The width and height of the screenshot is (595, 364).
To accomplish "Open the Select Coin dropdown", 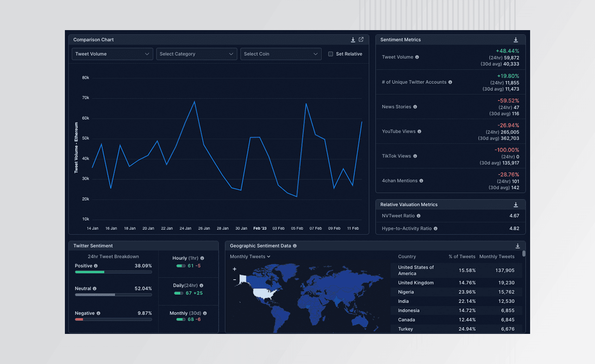I will [281, 54].
